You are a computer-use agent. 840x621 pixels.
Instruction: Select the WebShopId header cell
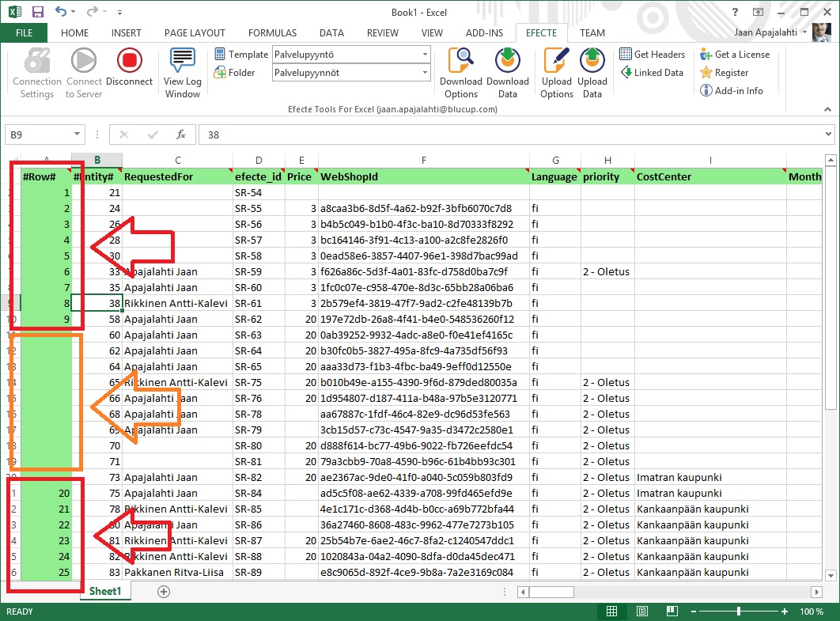(x=424, y=176)
